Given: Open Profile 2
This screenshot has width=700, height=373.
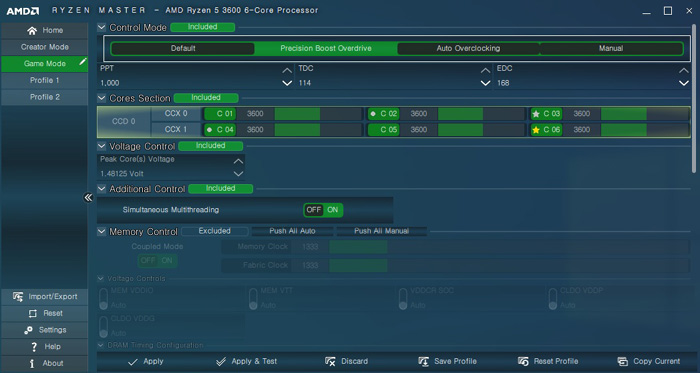Looking at the screenshot, I should tap(45, 97).
